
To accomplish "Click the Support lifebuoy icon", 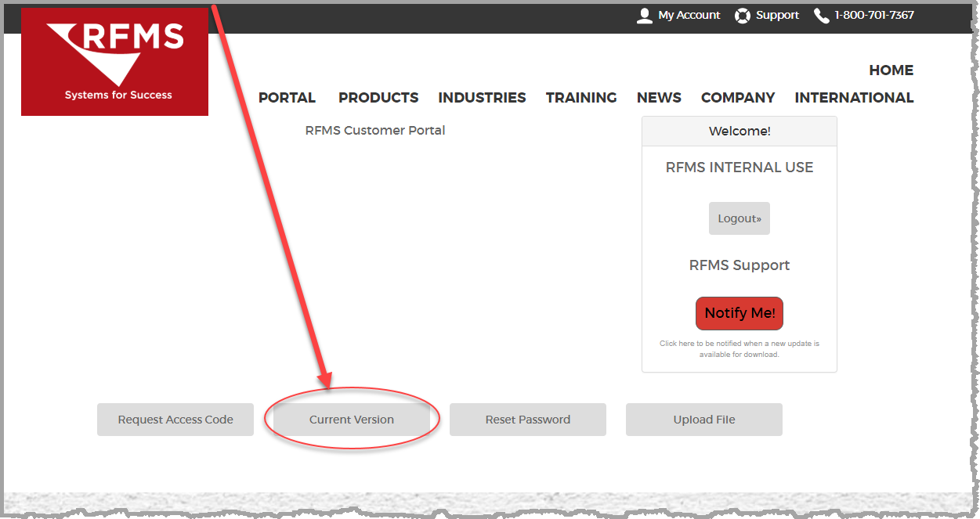I will pos(743,16).
